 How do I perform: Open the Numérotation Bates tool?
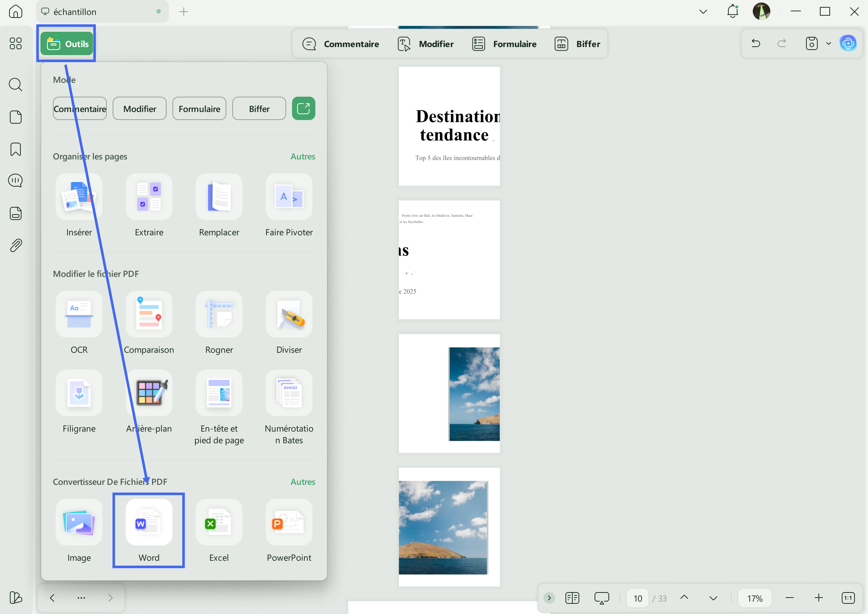click(x=289, y=393)
